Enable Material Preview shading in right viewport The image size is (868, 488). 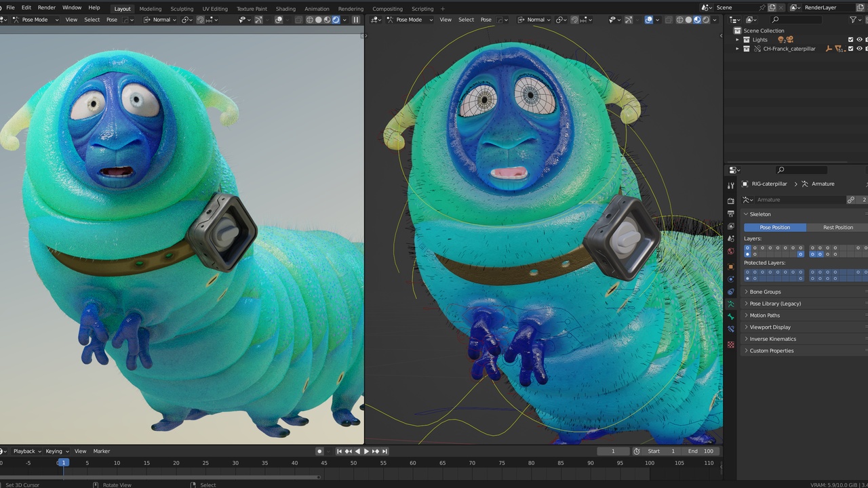(697, 20)
